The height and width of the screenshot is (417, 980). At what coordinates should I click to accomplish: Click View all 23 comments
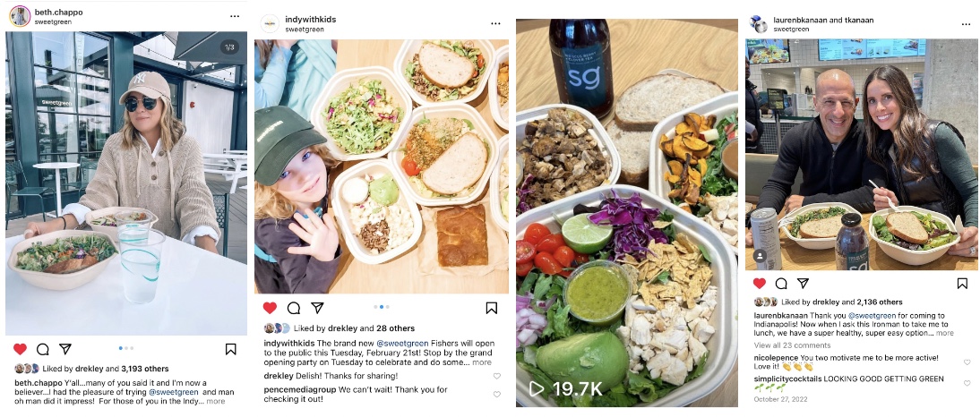(792, 345)
